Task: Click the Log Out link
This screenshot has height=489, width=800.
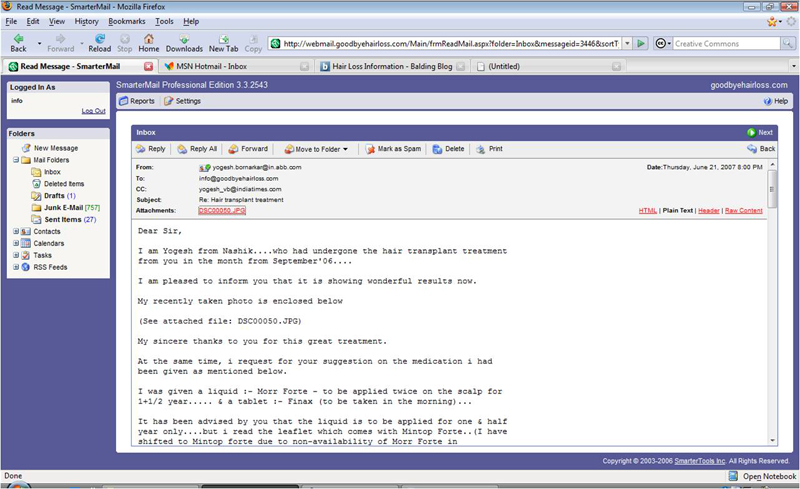Action: (93, 111)
